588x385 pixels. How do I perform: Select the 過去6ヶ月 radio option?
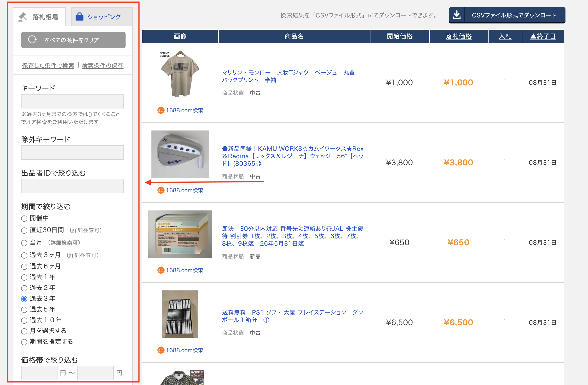[x=24, y=266]
